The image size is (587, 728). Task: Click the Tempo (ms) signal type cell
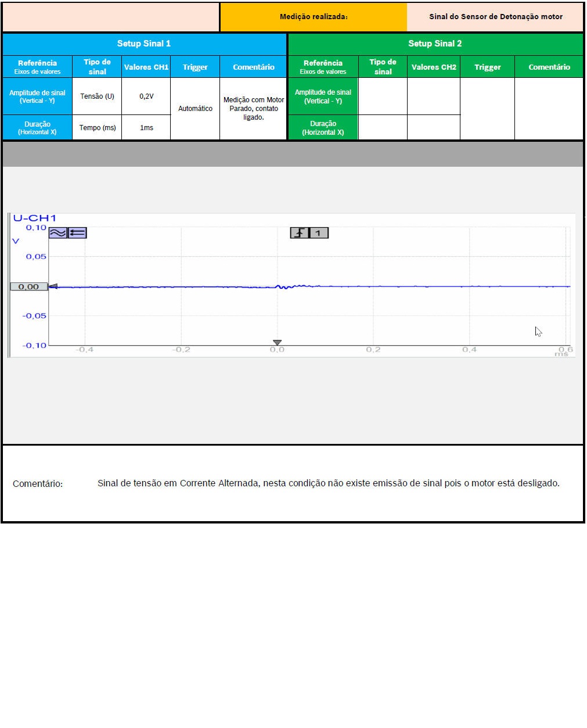tap(97, 128)
